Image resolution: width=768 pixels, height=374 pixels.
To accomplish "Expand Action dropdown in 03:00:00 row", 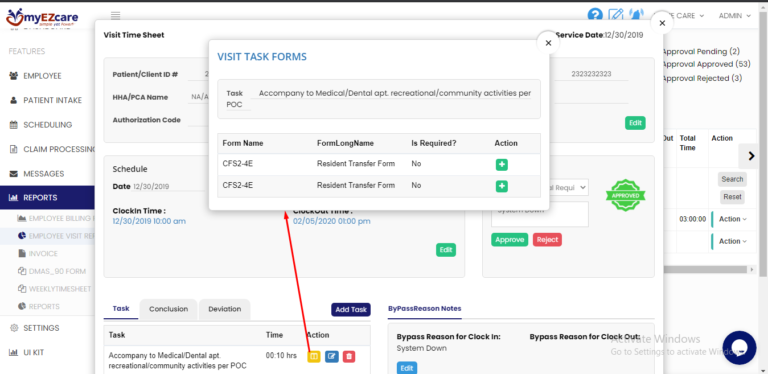I will (x=733, y=219).
